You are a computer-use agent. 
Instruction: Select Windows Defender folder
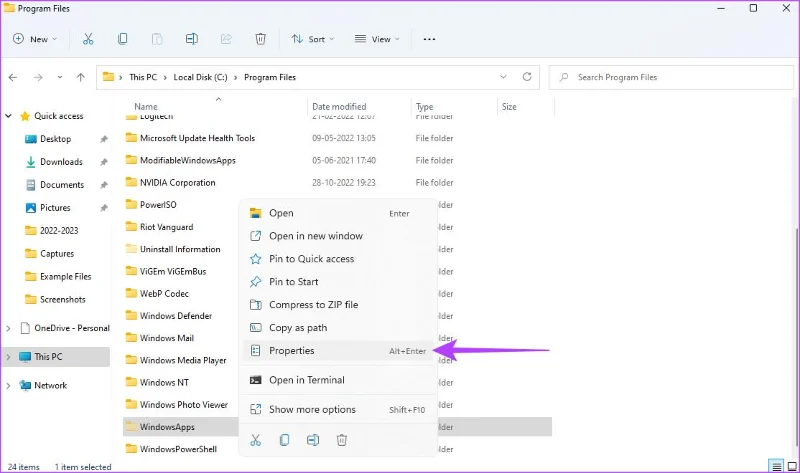176,316
